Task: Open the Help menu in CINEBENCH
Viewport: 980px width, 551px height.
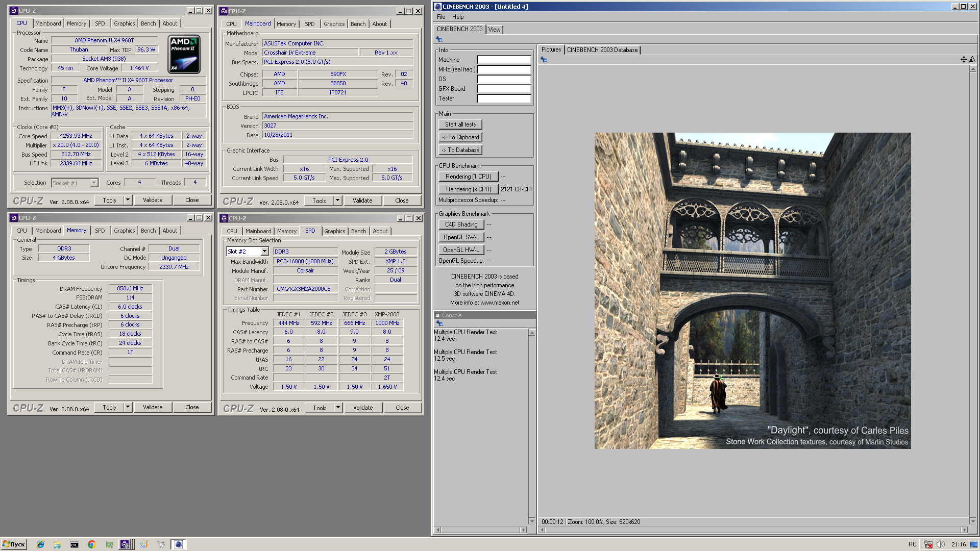Action: (x=458, y=17)
